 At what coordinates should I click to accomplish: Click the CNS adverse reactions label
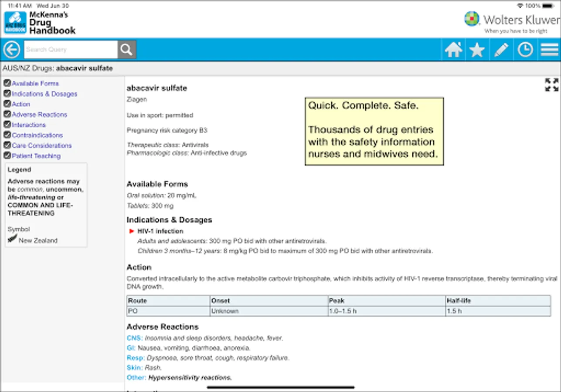pos(134,338)
